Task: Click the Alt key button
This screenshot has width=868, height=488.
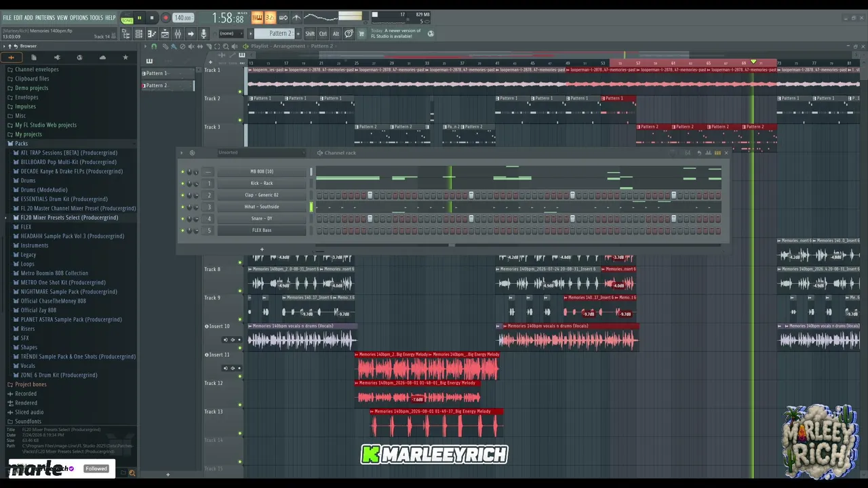Action: click(x=336, y=33)
